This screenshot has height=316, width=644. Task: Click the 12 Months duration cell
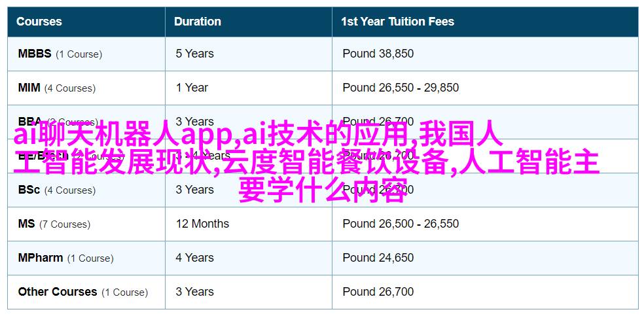202,224
